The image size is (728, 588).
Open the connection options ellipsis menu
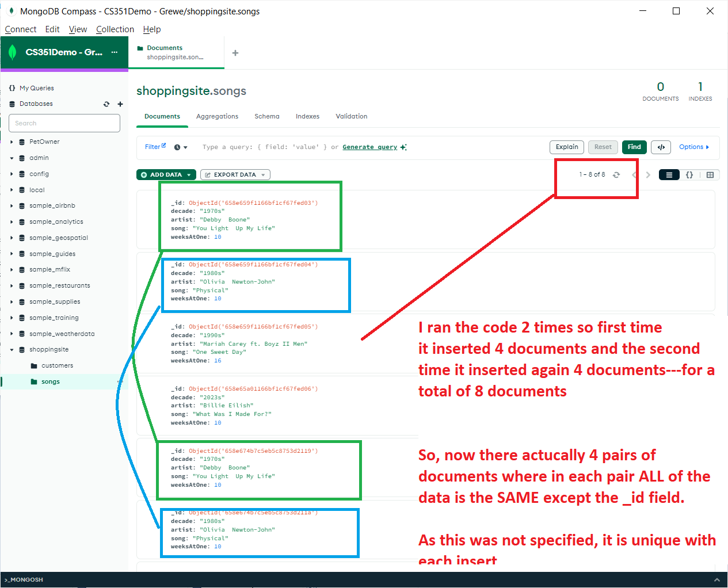tap(115, 52)
